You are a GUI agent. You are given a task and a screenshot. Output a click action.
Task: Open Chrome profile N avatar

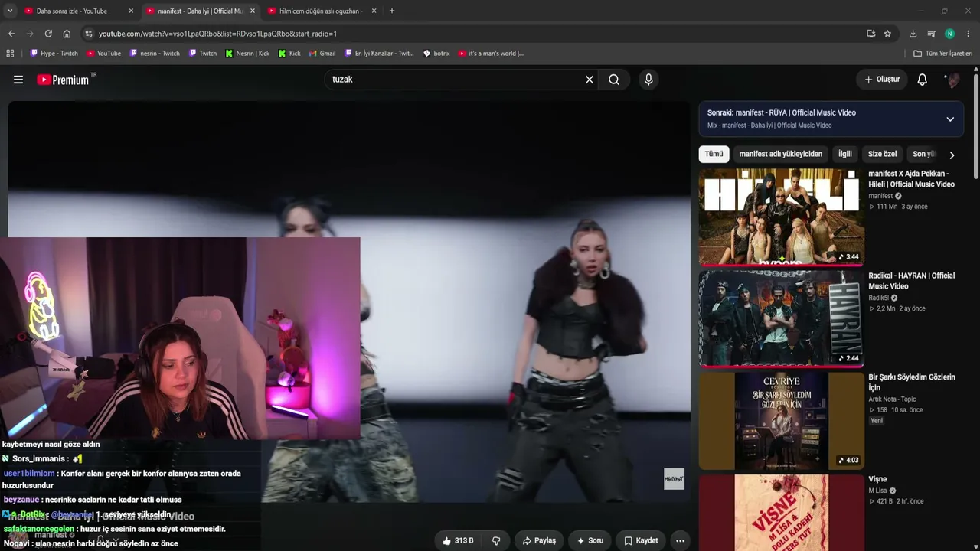point(950,34)
